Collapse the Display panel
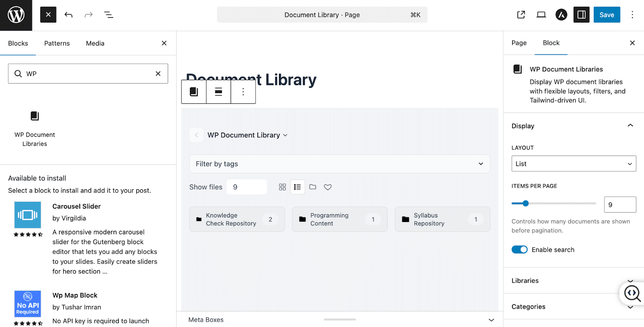 point(574,126)
